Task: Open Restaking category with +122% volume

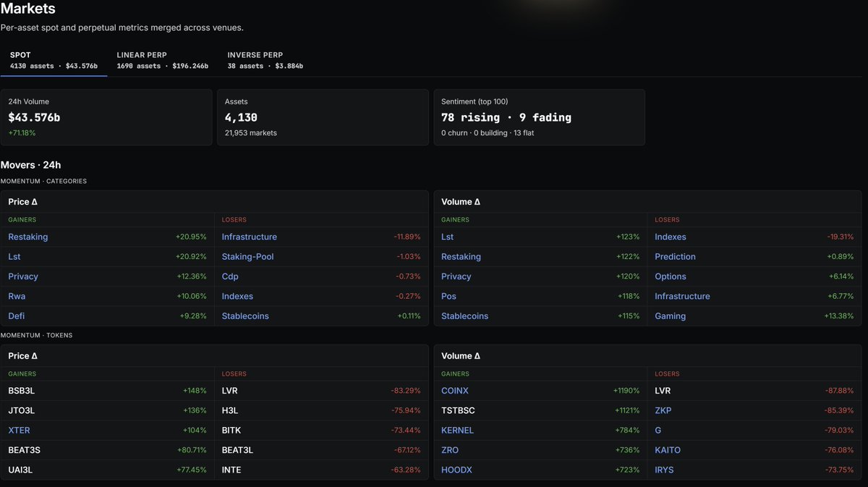Action: pos(461,256)
